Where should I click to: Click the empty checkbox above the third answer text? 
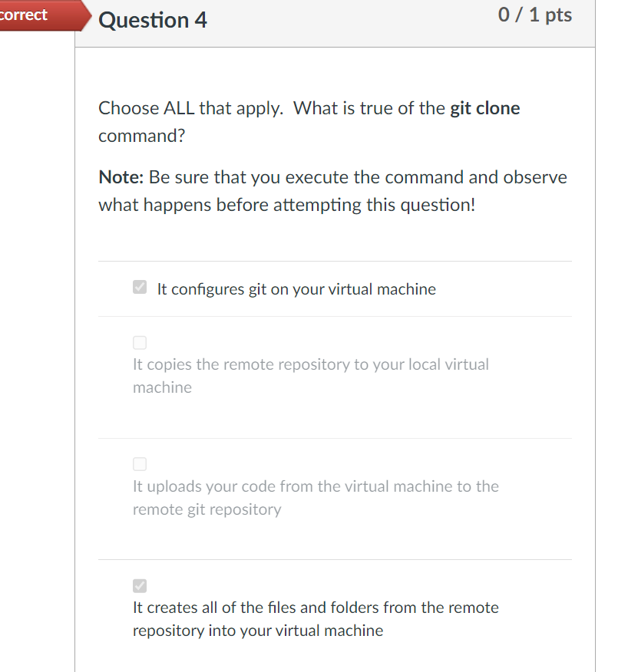click(x=139, y=464)
